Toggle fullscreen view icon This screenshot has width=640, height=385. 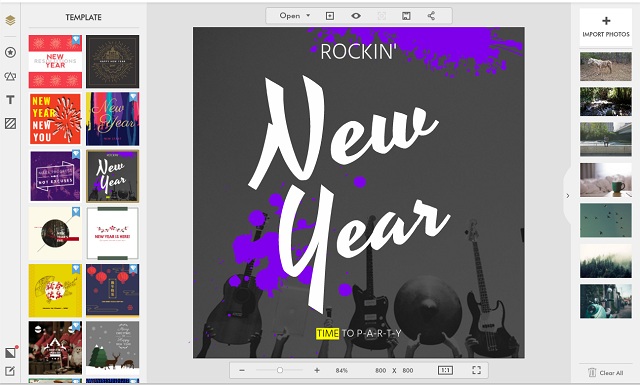click(x=476, y=370)
